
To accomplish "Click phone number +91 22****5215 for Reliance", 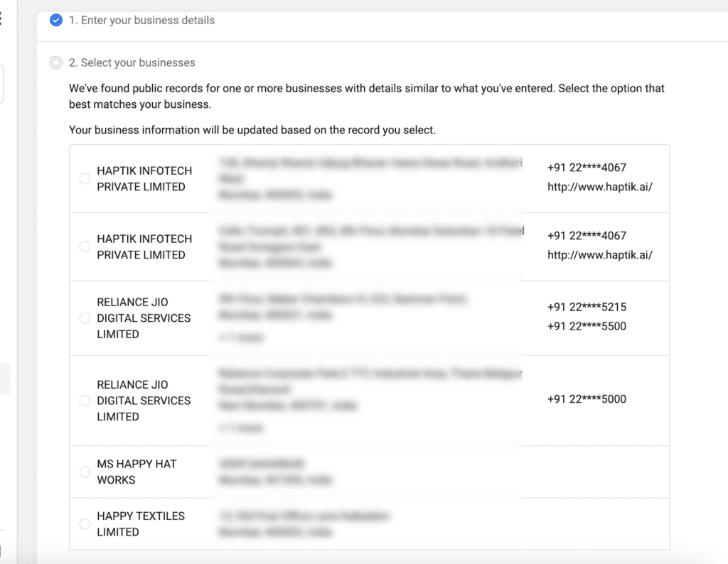I will coord(586,307).
